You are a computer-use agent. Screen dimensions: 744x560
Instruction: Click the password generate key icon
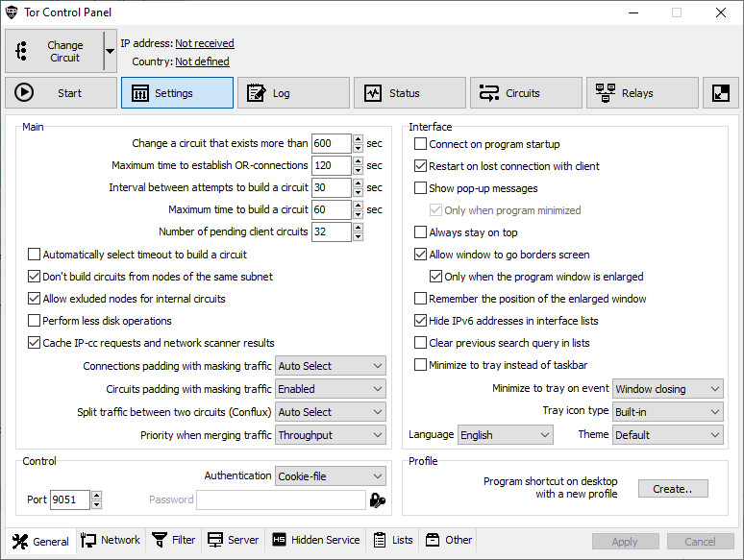click(377, 499)
